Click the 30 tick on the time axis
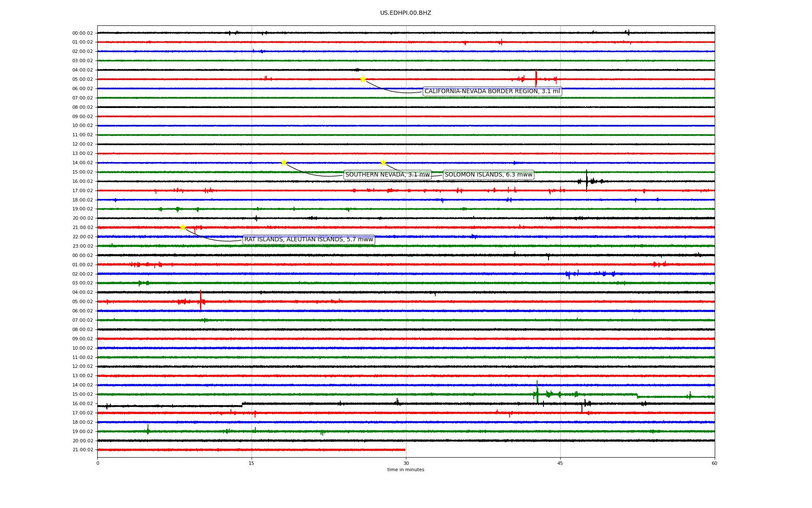The image size is (812, 508). click(x=406, y=463)
